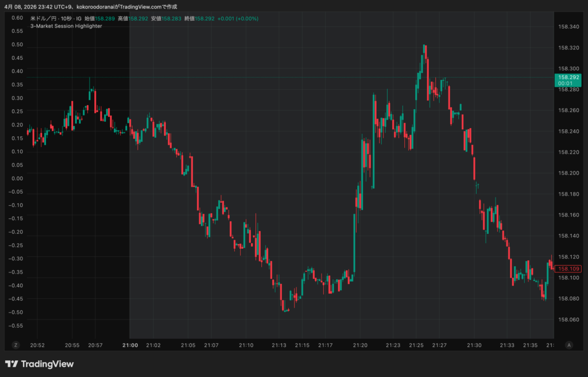Click the 0.60 left scale label
This screenshot has height=377, width=588.
[17, 18]
